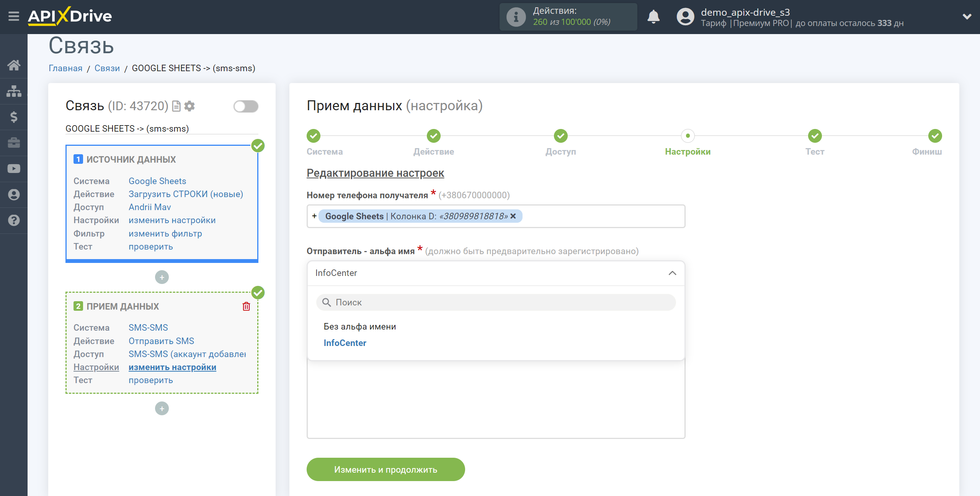Open the SMS-SMS system link
This screenshot has width=980, height=496.
148,328
